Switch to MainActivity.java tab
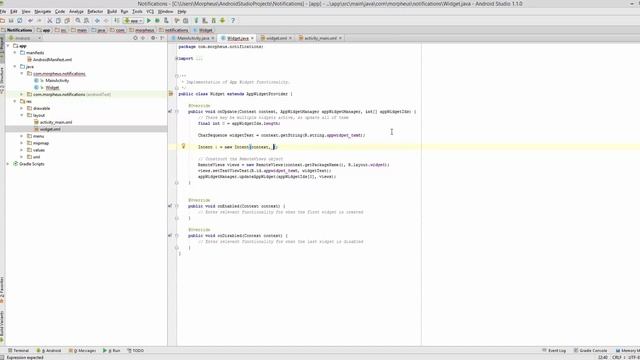Screen dimensions: 640x360 click(x=193, y=38)
